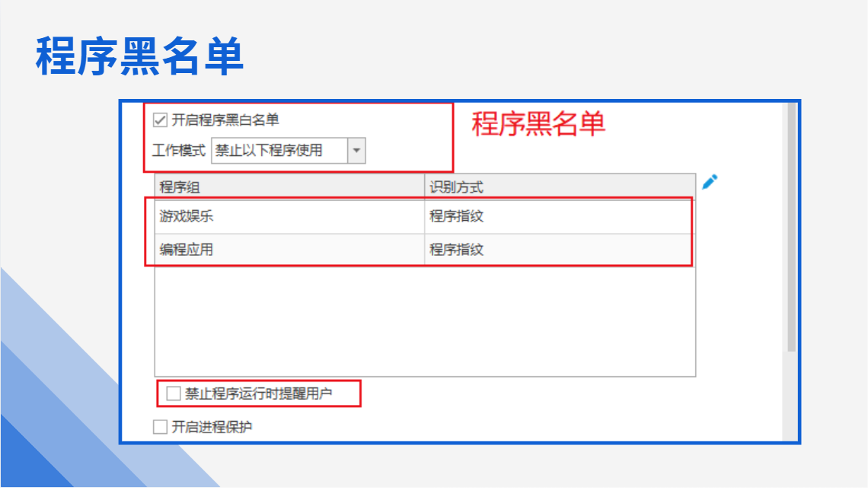The height and width of the screenshot is (488, 868).
Task: Select the 编程应用 program group row
Action: pos(425,250)
